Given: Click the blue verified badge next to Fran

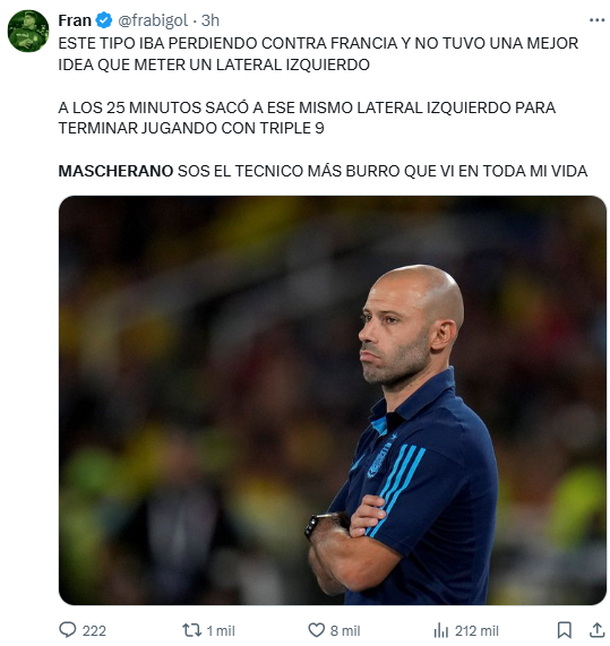Looking at the screenshot, I should (104, 20).
